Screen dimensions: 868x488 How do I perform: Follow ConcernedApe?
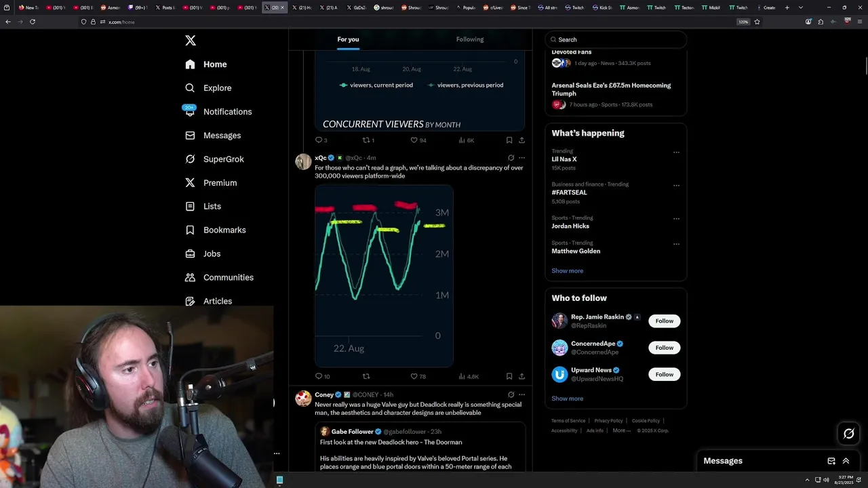[665, 348]
